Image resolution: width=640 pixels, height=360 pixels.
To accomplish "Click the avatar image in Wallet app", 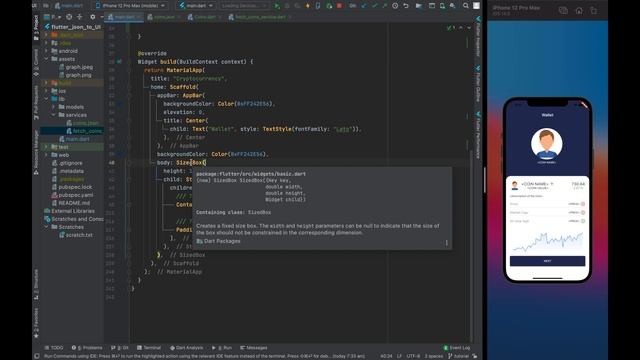I will (547, 144).
